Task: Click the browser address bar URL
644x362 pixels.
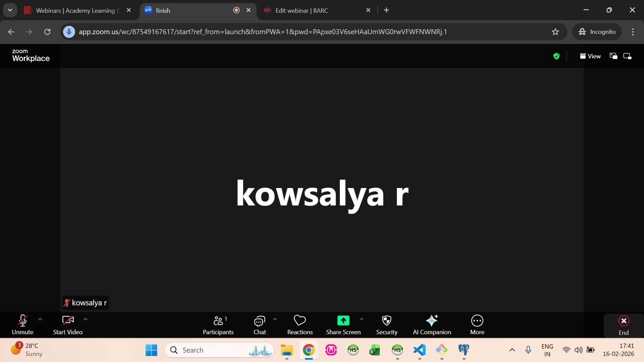Action: (x=263, y=32)
